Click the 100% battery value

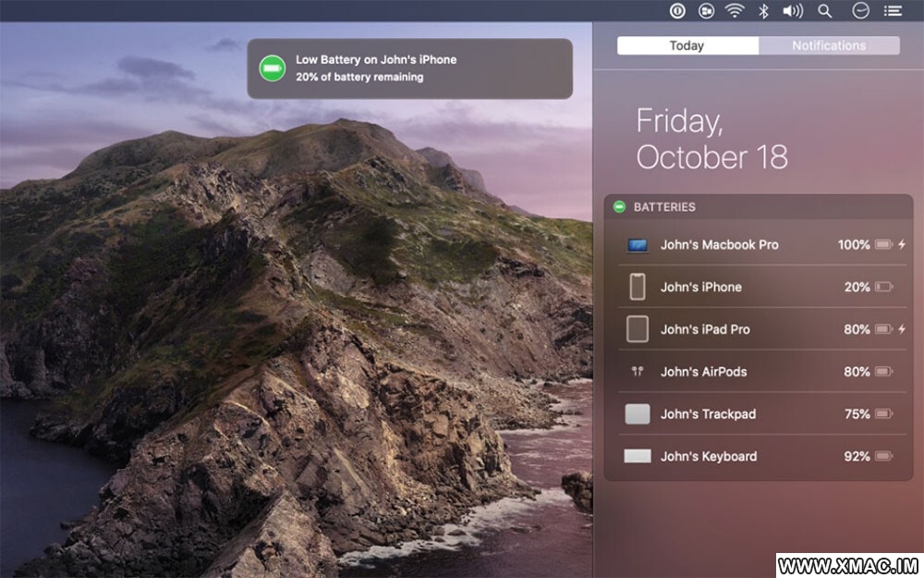tap(854, 245)
